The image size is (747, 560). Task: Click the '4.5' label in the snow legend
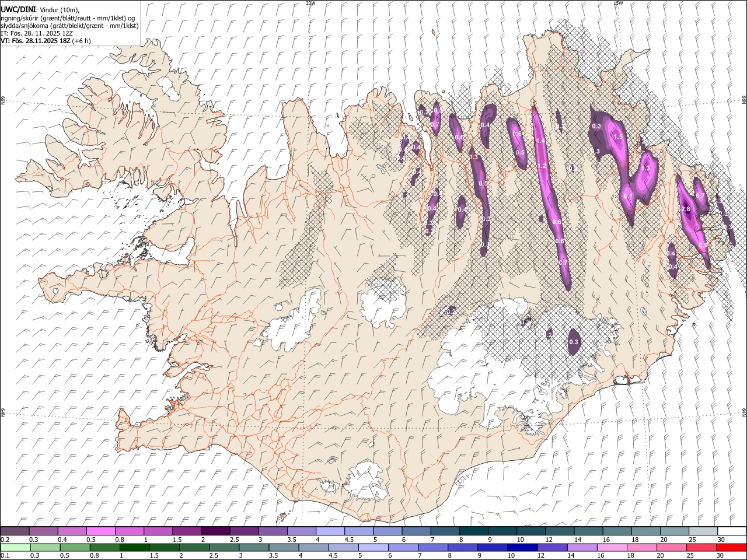coord(349,540)
